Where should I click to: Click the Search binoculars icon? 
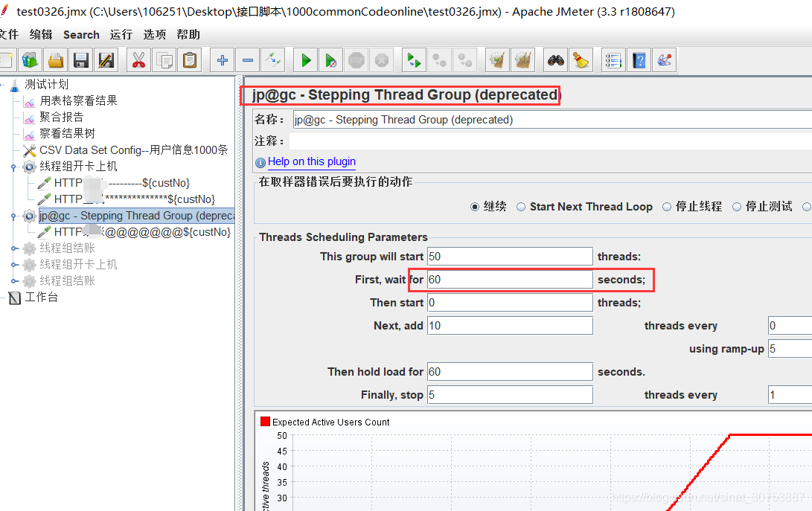pyautogui.click(x=556, y=60)
